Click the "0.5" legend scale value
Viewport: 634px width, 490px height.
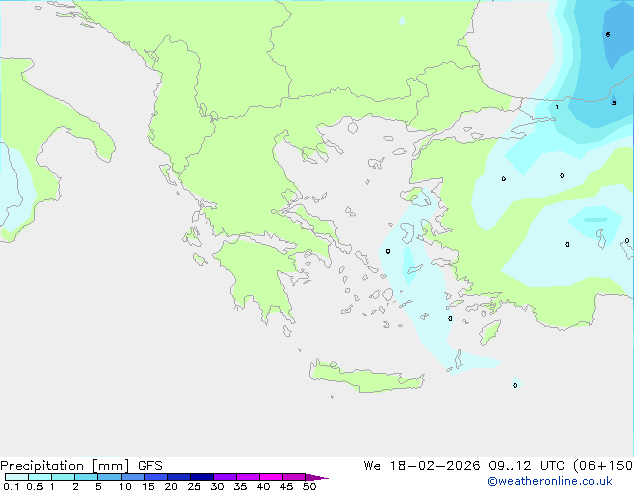pyautogui.click(x=35, y=486)
